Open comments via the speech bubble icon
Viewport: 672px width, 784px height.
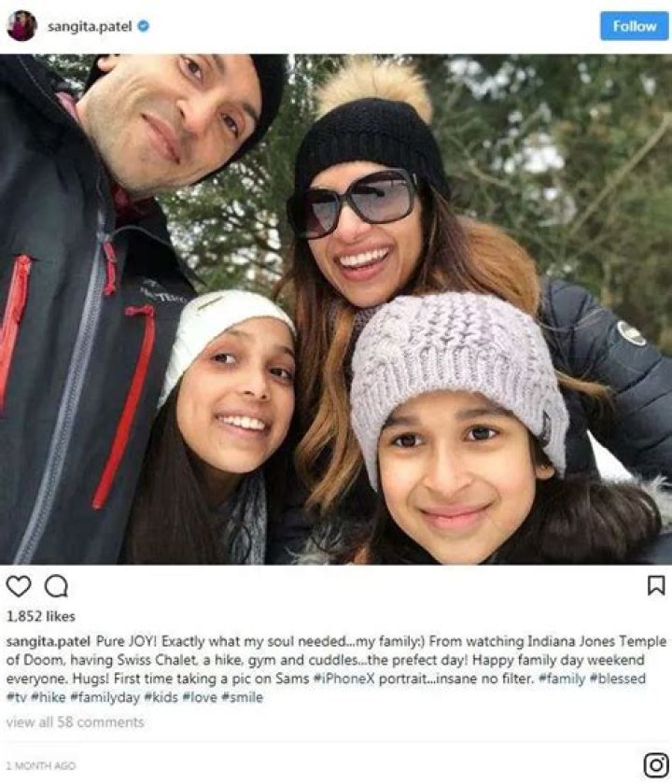pos(56,586)
